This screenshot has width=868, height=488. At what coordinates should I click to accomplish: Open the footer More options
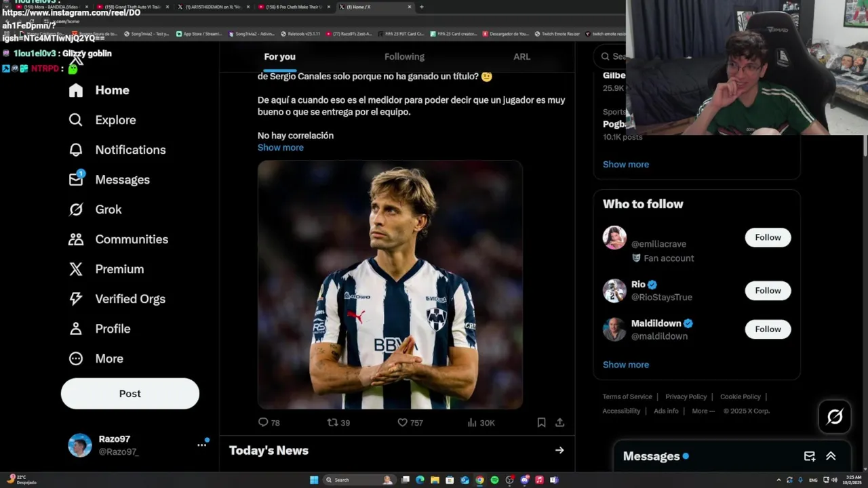[703, 411]
